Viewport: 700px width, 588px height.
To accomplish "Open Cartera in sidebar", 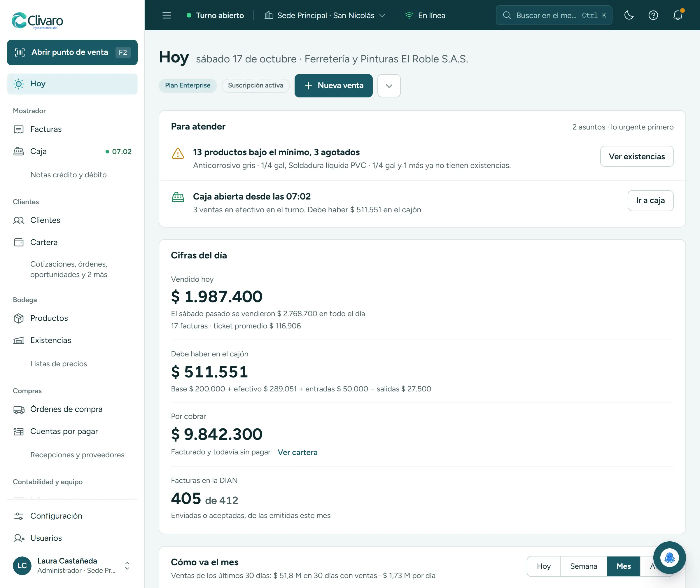I will pos(72,242).
